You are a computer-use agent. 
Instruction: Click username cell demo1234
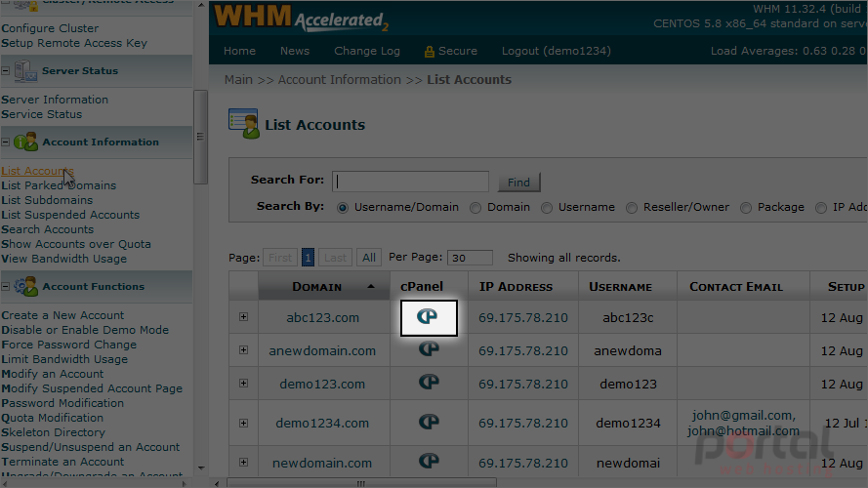point(629,424)
